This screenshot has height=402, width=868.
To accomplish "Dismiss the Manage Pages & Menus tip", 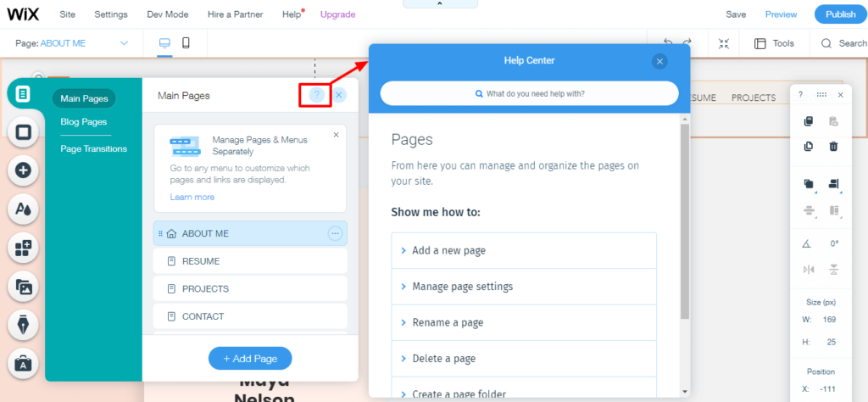I will (336, 135).
